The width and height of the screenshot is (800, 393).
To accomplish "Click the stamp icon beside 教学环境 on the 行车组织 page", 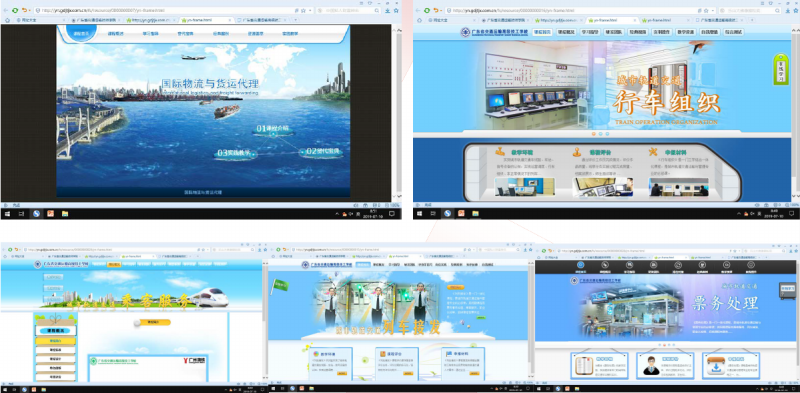I will coord(500,152).
